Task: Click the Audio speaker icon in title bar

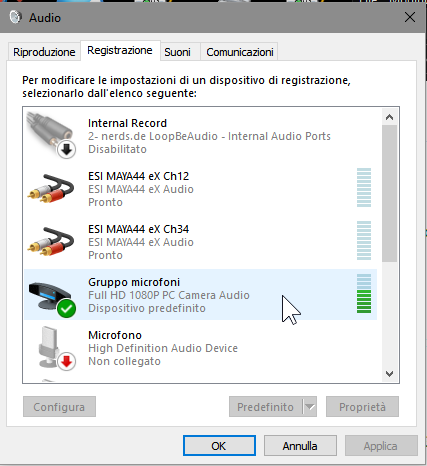Action: coord(16,17)
